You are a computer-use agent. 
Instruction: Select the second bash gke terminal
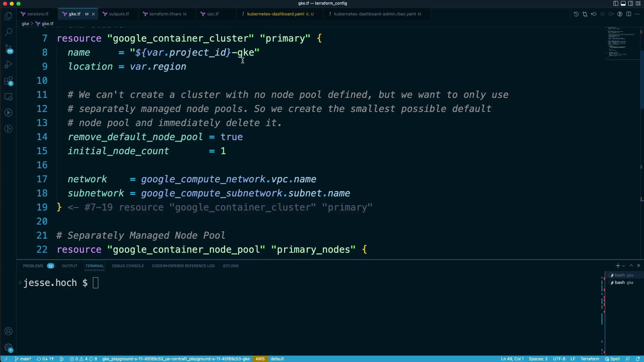pos(623,283)
